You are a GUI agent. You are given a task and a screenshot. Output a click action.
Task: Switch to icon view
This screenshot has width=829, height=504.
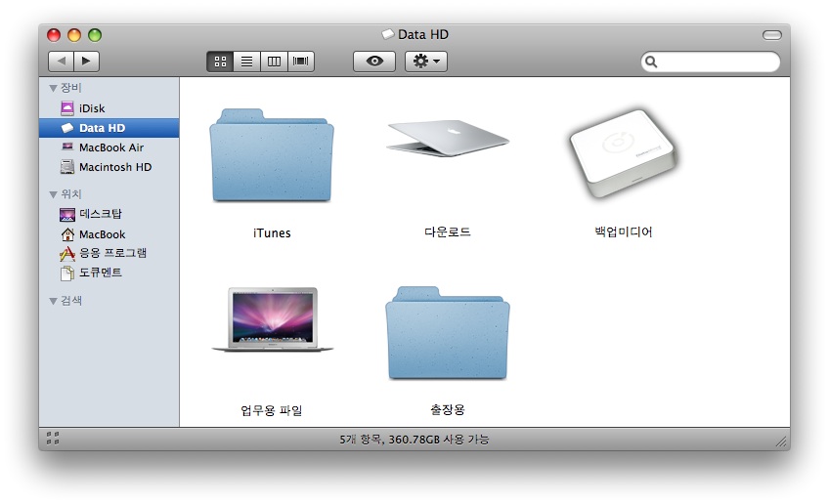point(220,62)
